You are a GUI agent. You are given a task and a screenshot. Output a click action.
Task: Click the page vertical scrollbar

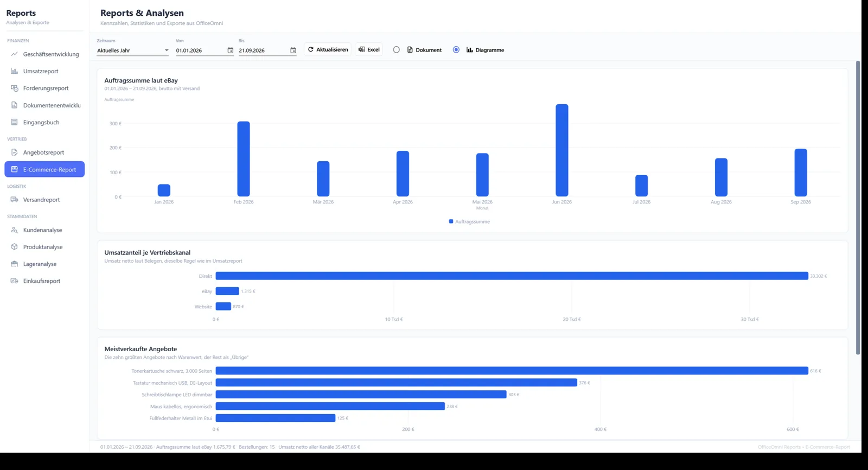pyautogui.click(x=858, y=207)
